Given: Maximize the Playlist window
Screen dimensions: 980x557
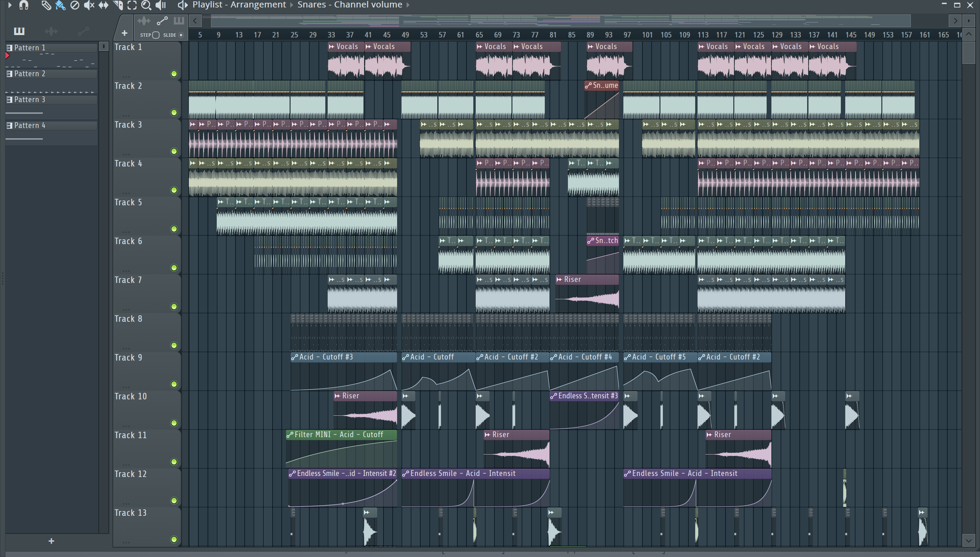Looking at the screenshot, I should tap(957, 5).
